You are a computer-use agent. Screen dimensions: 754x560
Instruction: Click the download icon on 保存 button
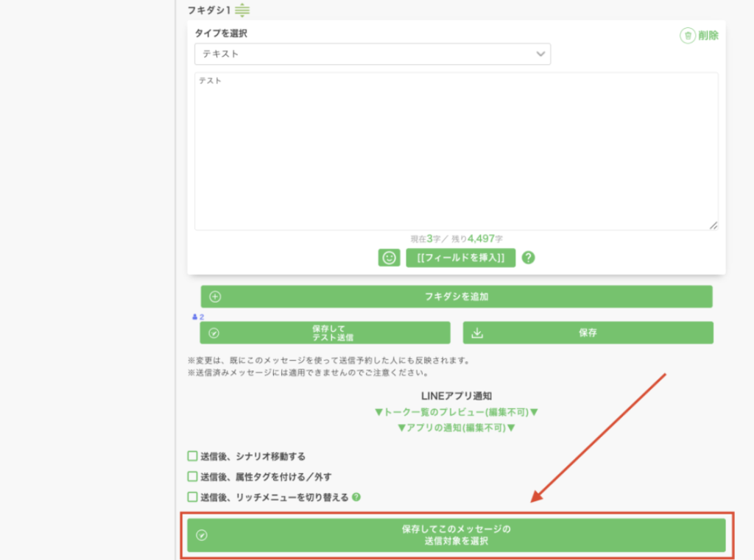tap(477, 333)
